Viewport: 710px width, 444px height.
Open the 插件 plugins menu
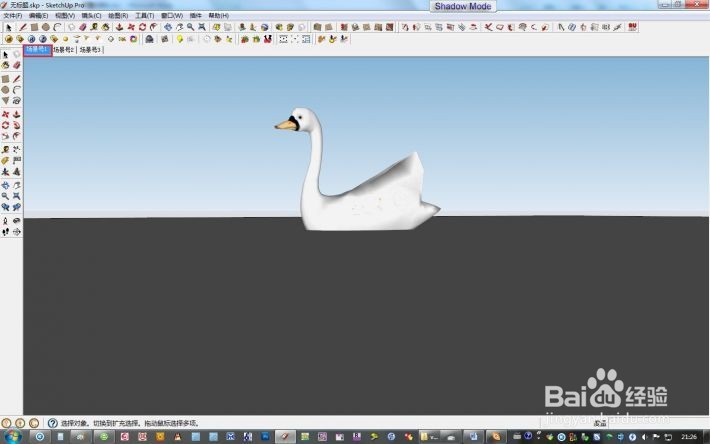(x=196, y=16)
